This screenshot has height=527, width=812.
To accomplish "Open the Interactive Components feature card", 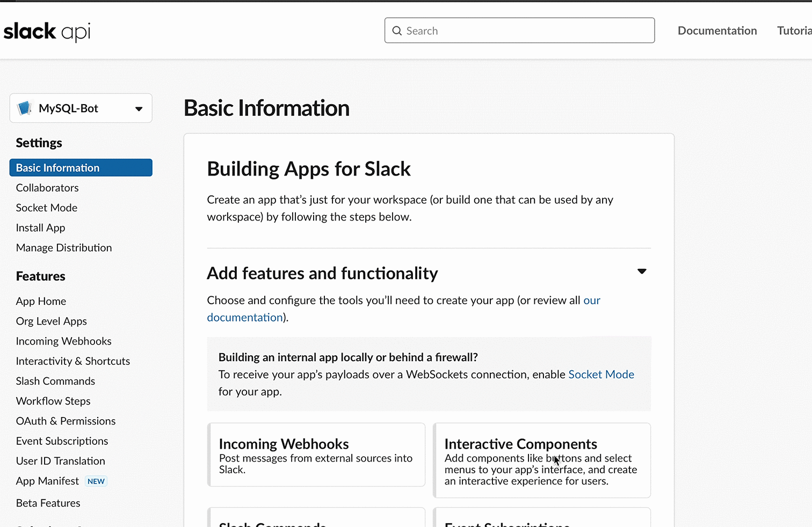I will pyautogui.click(x=542, y=460).
